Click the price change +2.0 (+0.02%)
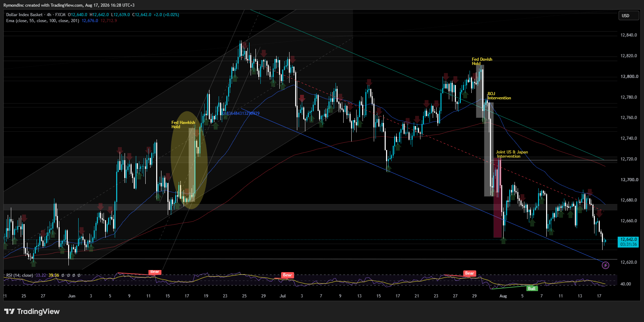Image resolution: width=644 pixels, height=322 pixels. click(166, 15)
